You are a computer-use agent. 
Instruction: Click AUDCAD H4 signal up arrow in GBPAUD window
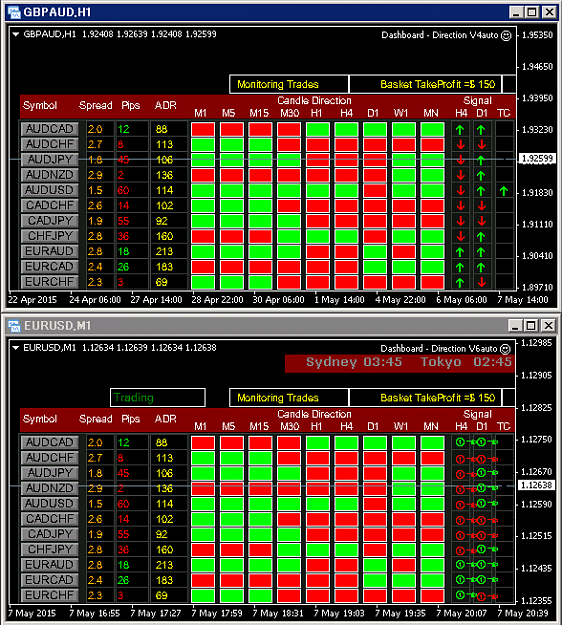click(x=460, y=130)
